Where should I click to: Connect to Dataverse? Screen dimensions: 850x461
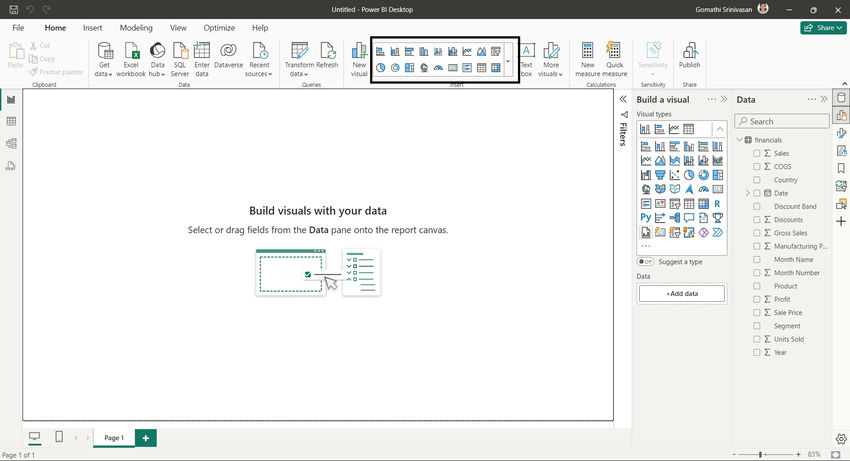pos(228,55)
